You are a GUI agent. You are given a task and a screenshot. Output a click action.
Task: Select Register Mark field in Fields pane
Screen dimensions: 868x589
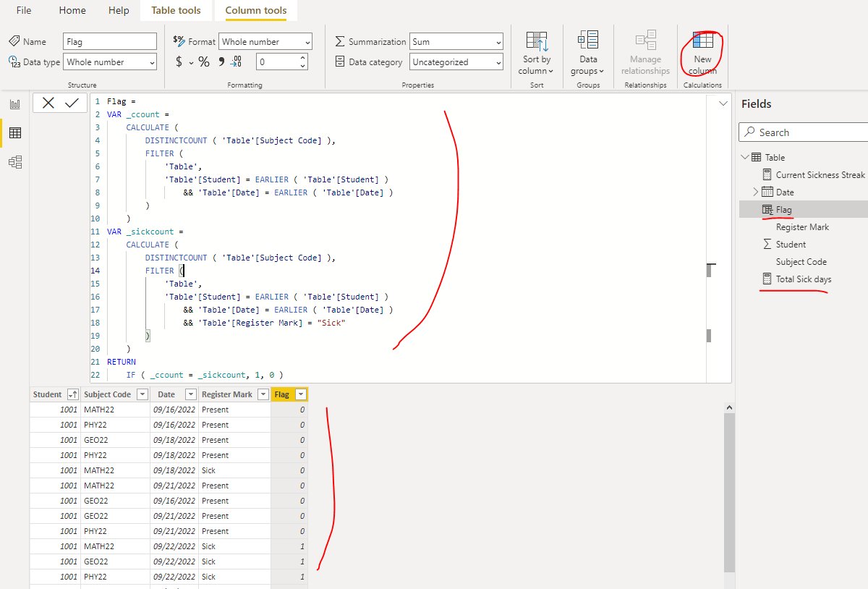802,226
